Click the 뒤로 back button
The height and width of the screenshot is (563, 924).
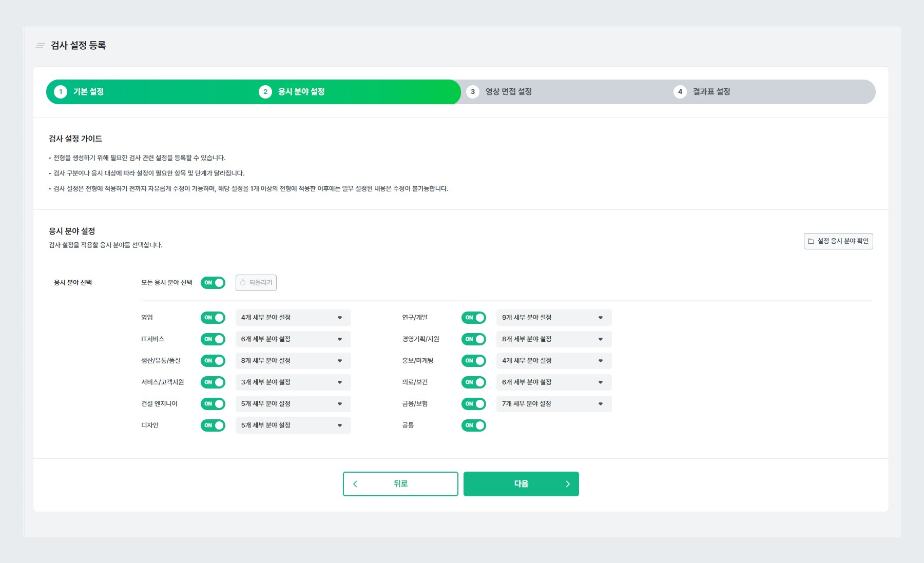point(400,484)
